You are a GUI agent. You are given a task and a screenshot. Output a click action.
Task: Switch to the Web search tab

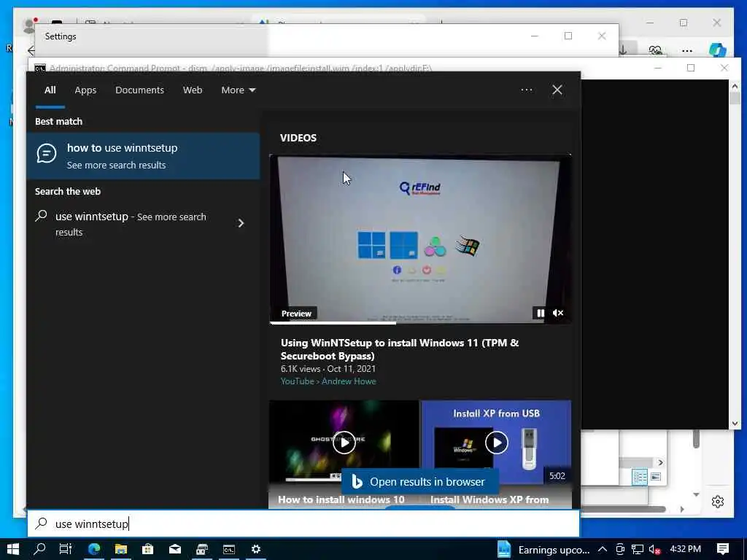pyautogui.click(x=193, y=90)
